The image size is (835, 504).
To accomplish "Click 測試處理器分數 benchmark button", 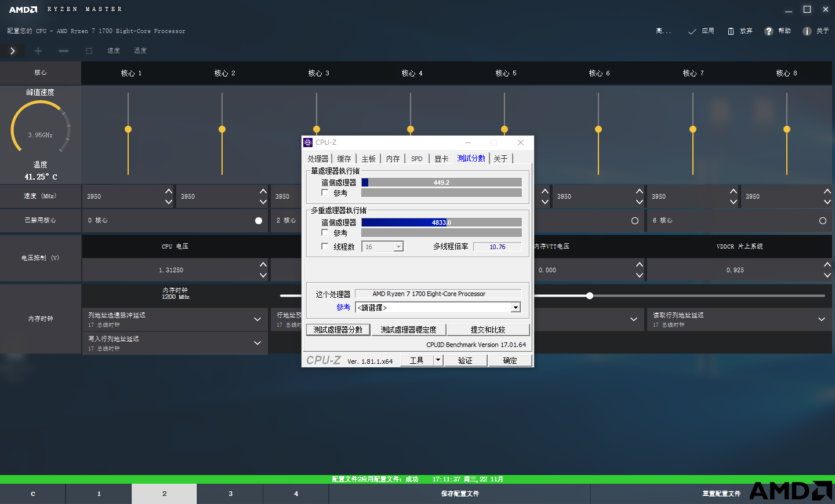I will [x=338, y=330].
